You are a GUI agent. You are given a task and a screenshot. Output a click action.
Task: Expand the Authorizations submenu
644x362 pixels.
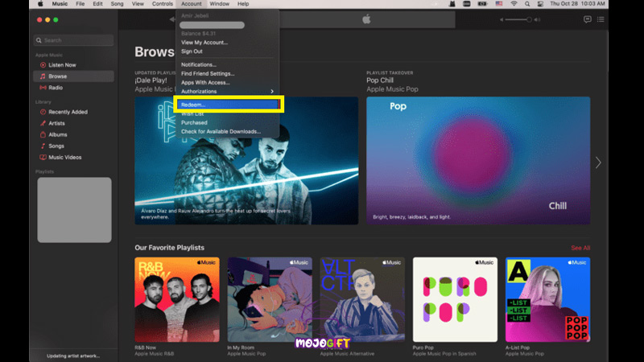[x=225, y=91]
